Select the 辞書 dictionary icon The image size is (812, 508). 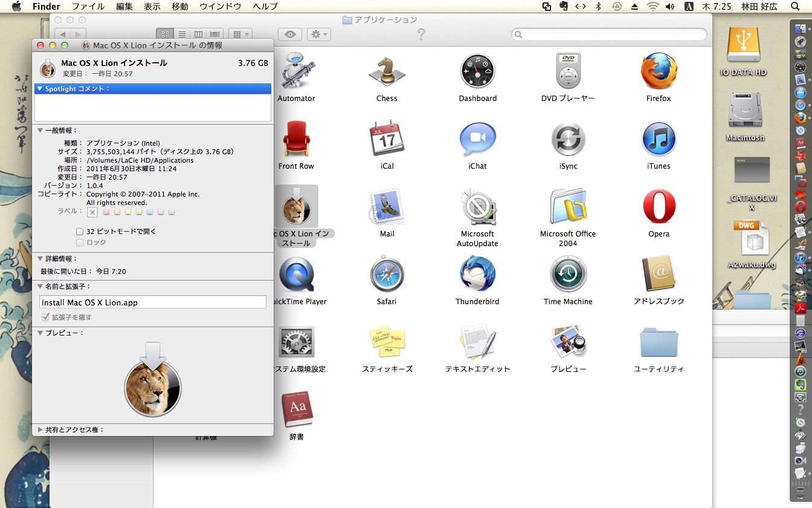(296, 410)
